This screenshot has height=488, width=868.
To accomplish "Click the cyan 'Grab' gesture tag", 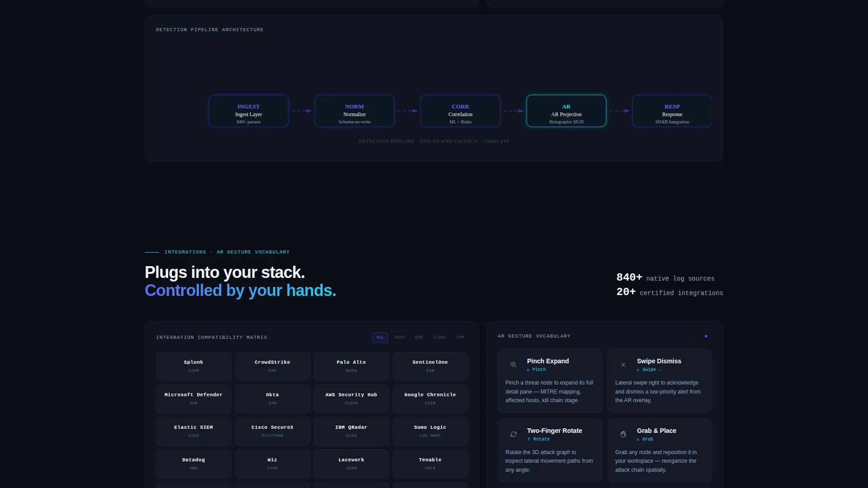I will click(x=645, y=439).
